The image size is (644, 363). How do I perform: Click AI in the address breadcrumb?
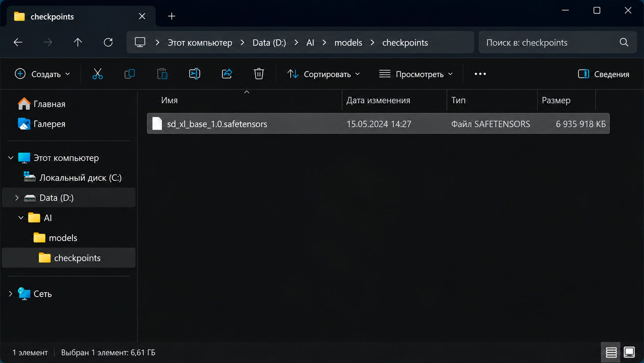point(310,43)
